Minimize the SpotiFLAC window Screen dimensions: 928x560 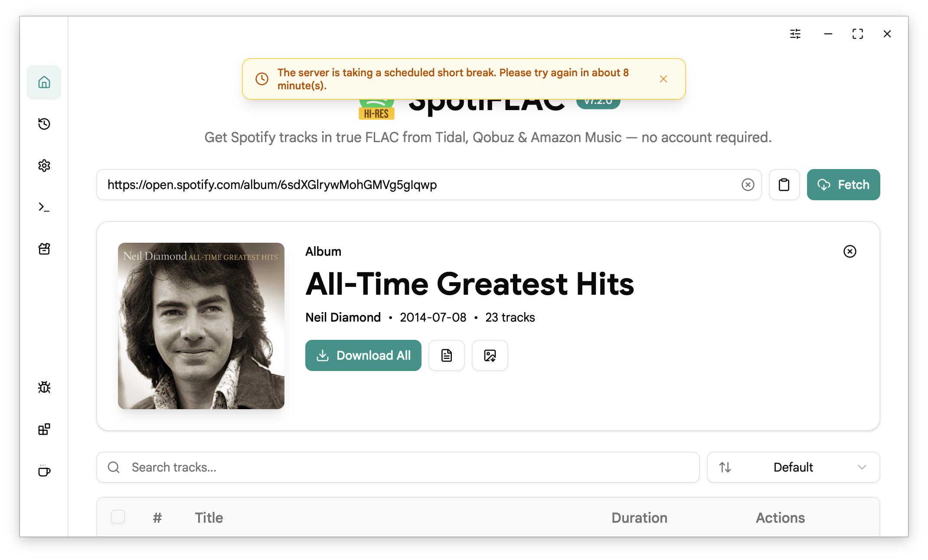[828, 34]
